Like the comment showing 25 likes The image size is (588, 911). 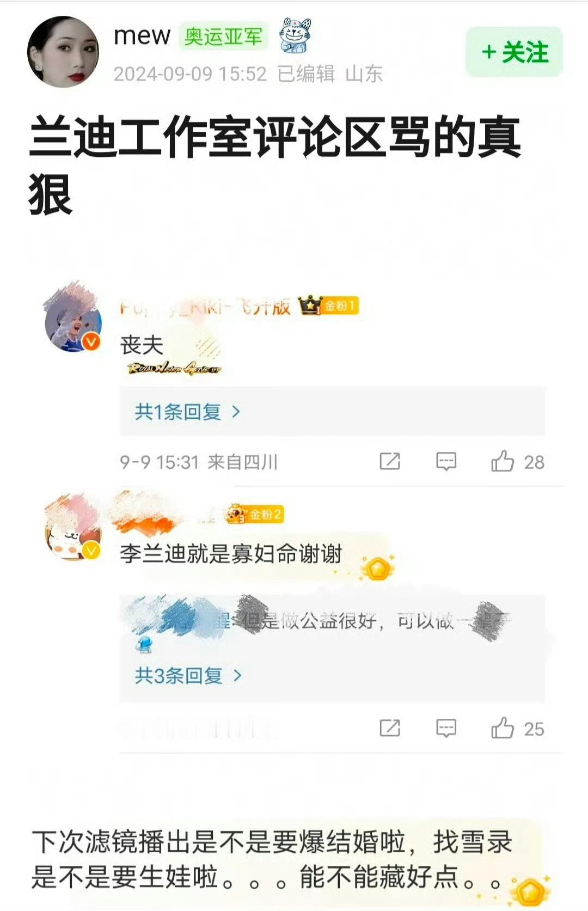[x=503, y=728]
